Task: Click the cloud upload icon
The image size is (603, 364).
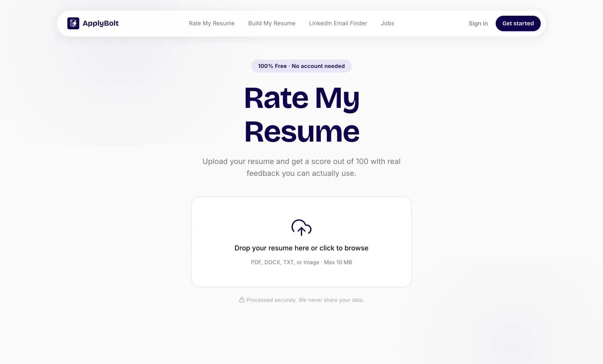Action: 301,228
